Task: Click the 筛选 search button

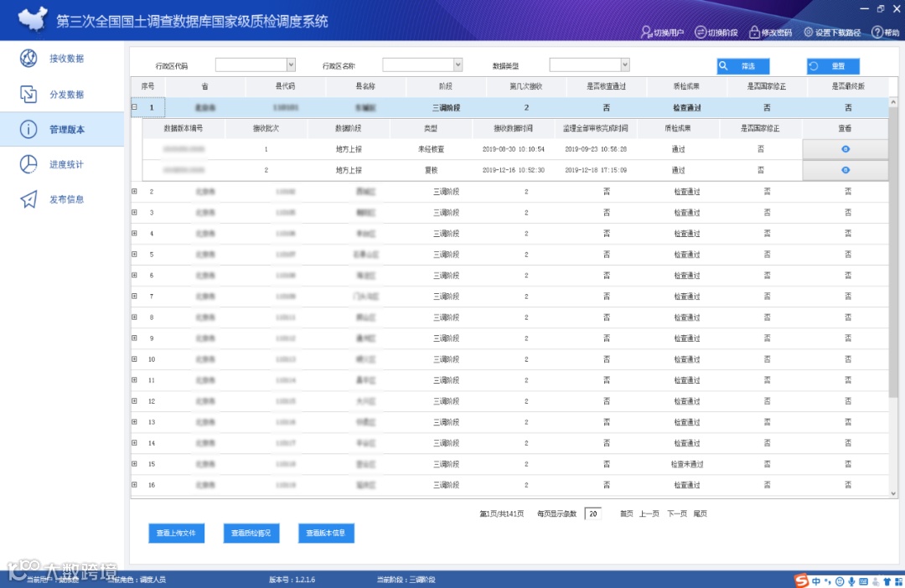Action: pyautogui.click(x=742, y=66)
